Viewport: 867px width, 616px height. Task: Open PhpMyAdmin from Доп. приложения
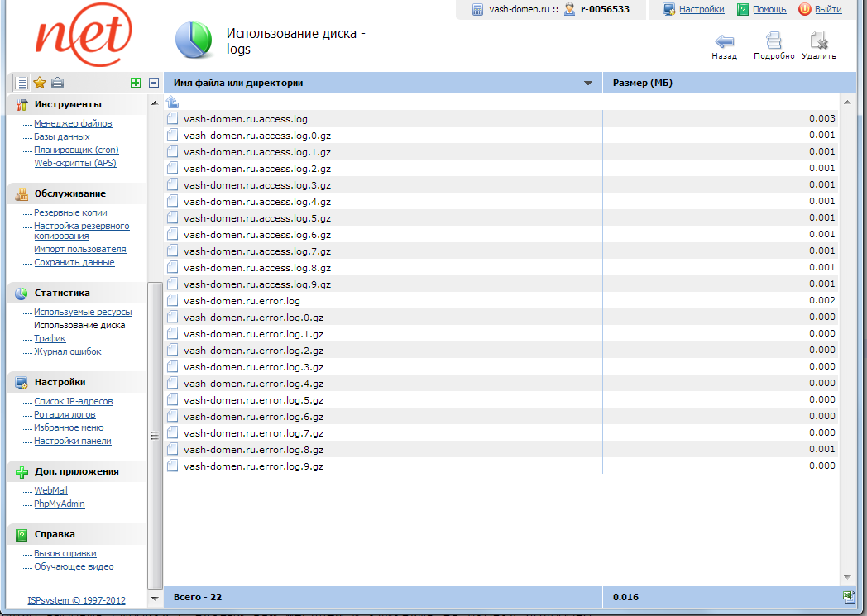tap(60, 504)
